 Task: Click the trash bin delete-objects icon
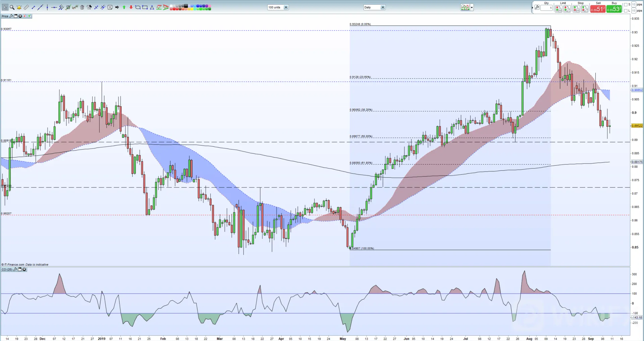(82, 7)
